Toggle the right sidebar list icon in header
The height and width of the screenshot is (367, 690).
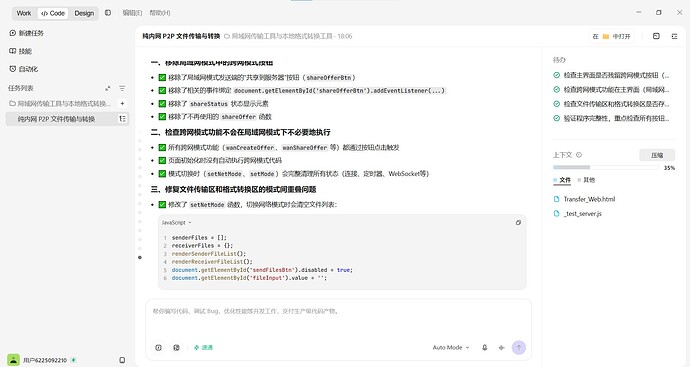pyautogui.click(x=674, y=36)
